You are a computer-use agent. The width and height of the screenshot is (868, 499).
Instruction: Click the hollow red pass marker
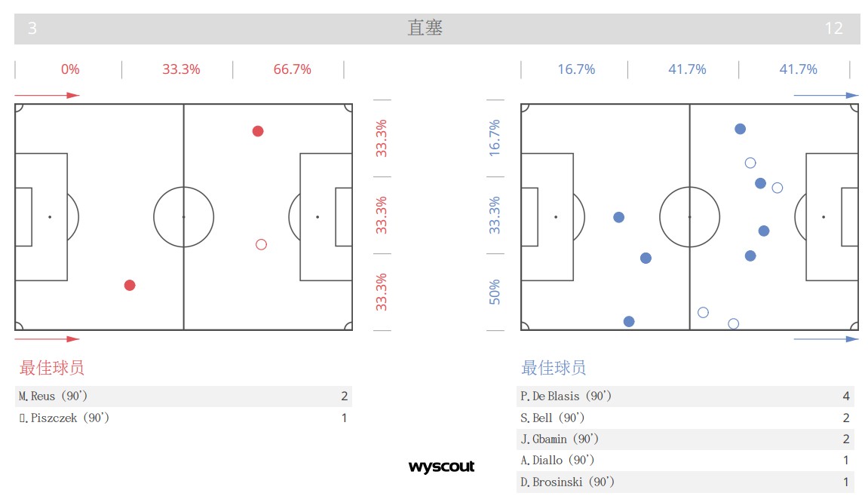[x=261, y=244]
